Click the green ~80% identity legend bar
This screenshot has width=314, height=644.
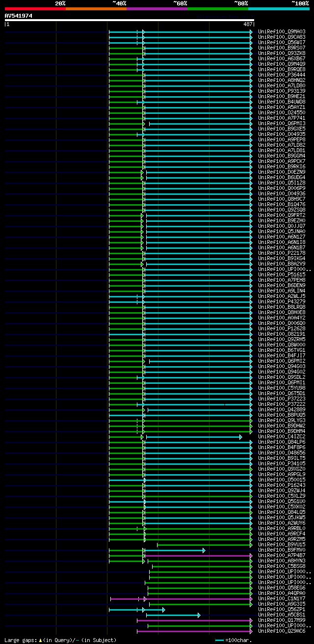point(218,9)
